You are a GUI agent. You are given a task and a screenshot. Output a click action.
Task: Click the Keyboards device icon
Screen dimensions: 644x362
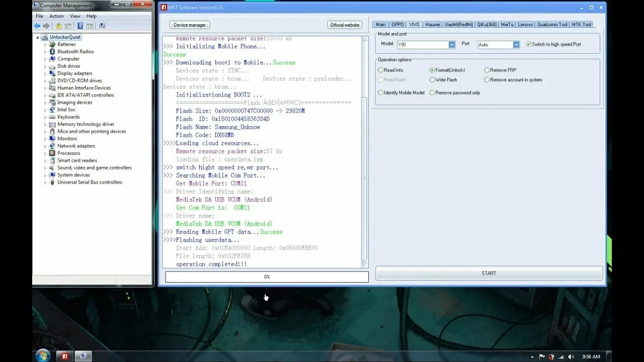[52, 117]
